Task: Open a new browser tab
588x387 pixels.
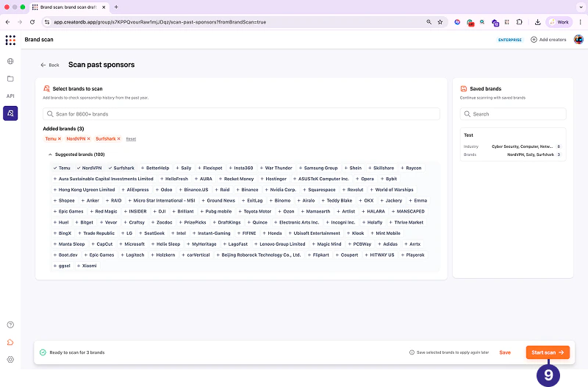Action: (116, 7)
